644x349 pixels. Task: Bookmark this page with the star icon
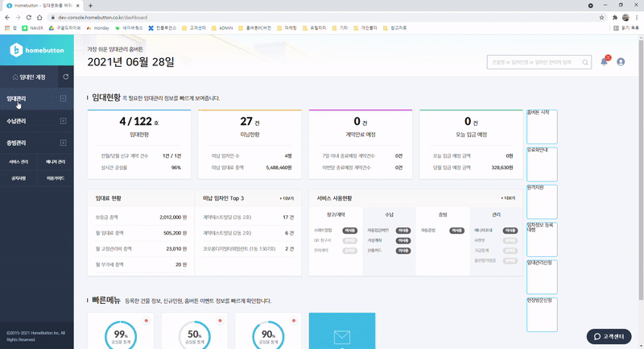(x=603, y=16)
